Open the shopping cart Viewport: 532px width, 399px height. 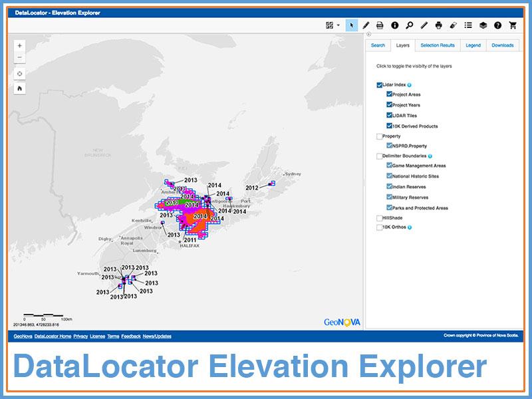pyautogui.click(x=513, y=25)
